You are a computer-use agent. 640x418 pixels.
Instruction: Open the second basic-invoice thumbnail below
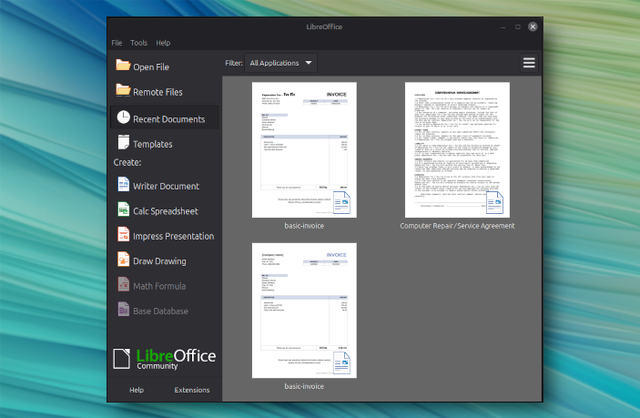point(304,310)
